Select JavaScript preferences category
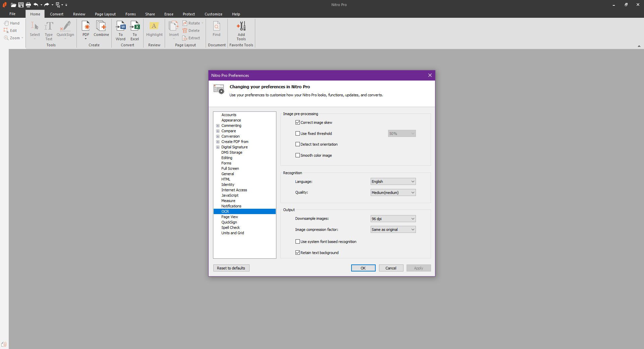The image size is (644, 349). (230, 195)
